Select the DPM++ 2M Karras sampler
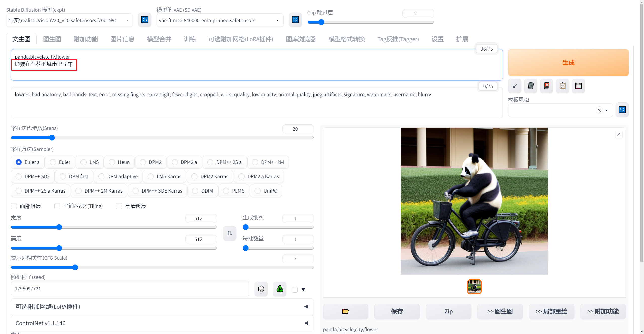Viewport: 644px width, 334px height. [79, 191]
